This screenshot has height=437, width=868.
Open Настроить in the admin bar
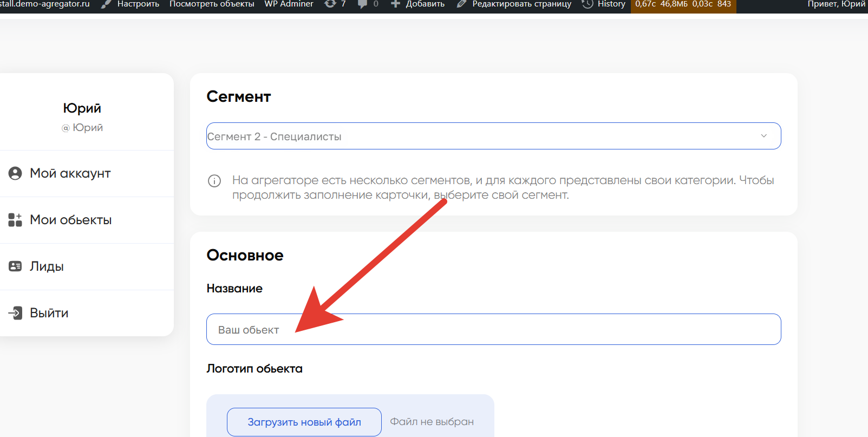[138, 4]
